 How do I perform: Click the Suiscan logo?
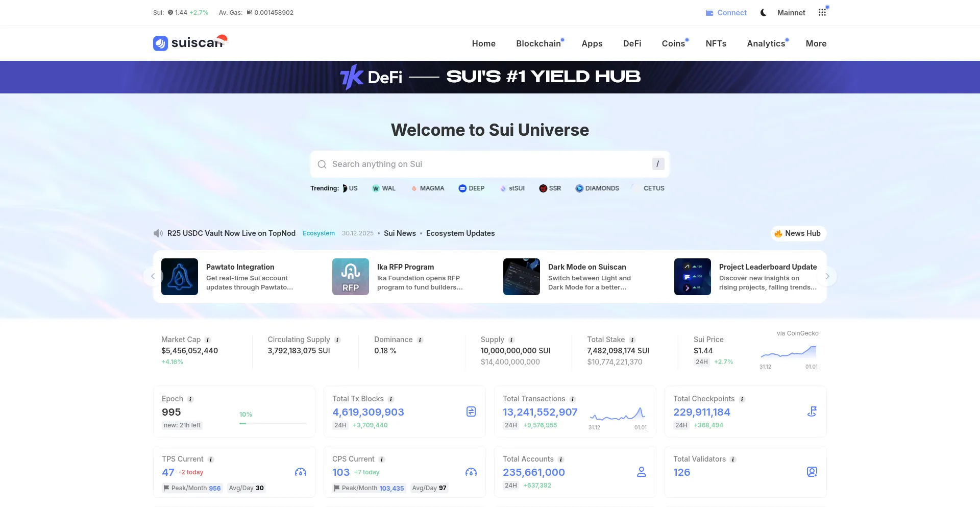click(x=189, y=43)
